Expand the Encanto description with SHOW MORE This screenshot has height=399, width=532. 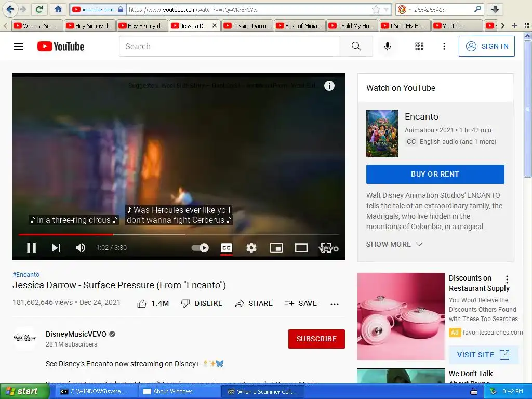click(x=394, y=244)
